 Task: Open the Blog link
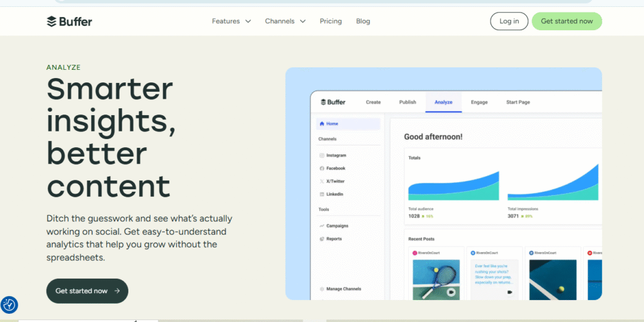pos(363,21)
